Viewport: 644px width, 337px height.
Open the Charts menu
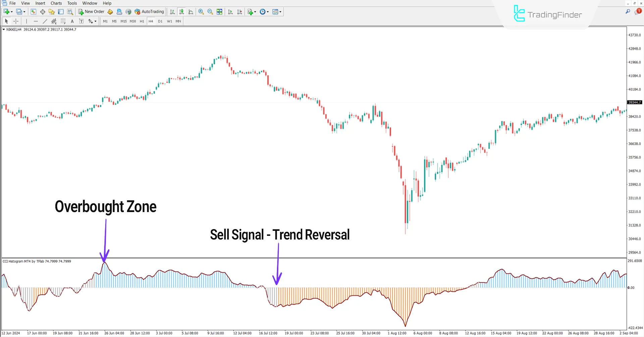click(x=56, y=3)
